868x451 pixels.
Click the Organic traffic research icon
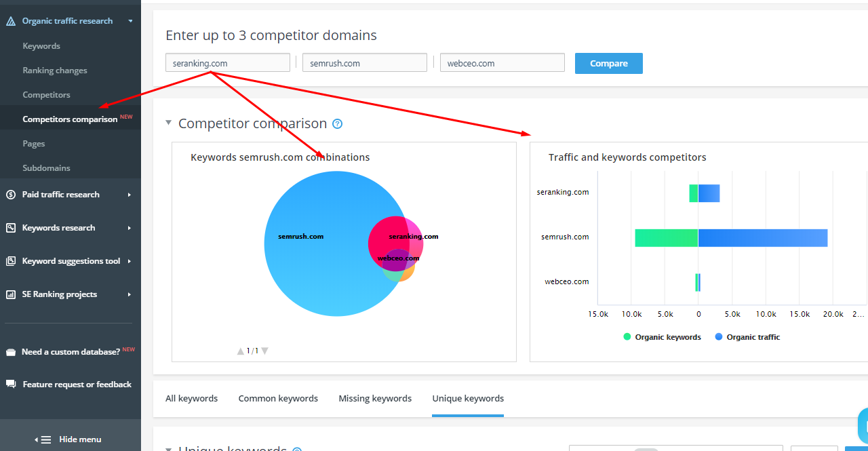click(x=11, y=21)
